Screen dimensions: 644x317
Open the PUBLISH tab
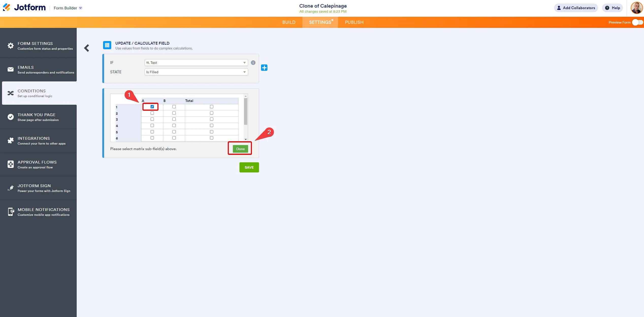(x=354, y=22)
